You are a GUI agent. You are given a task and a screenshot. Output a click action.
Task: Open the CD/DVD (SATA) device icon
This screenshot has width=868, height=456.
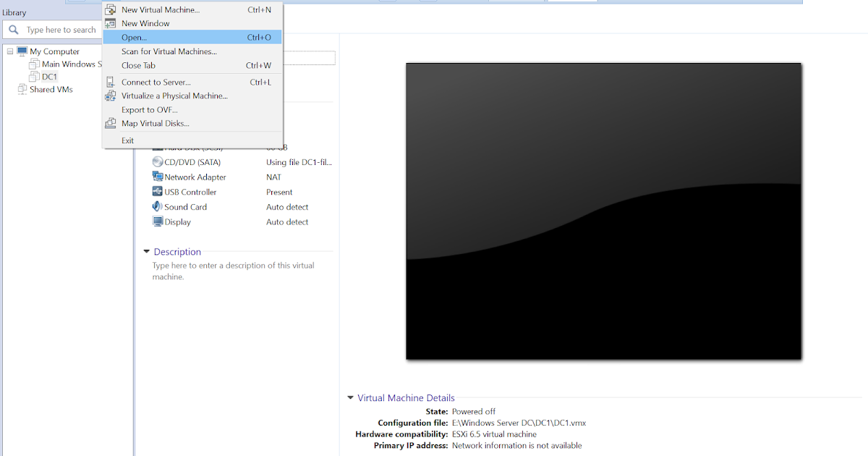(157, 161)
